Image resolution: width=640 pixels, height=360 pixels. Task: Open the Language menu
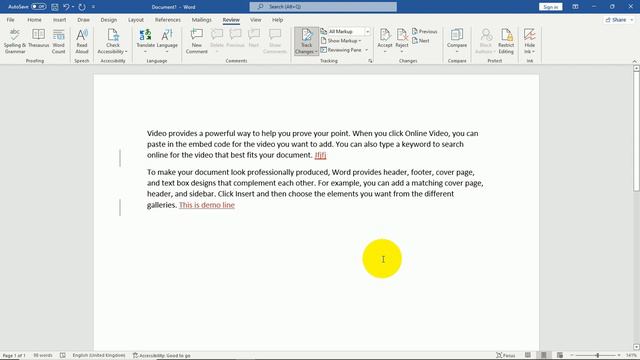pyautogui.click(x=167, y=41)
